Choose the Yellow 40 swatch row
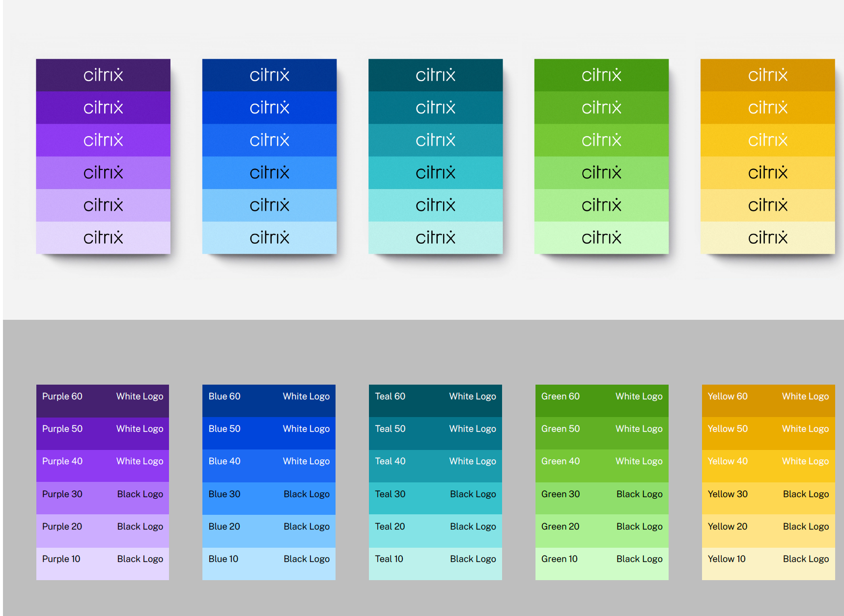The image size is (844, 616). (x=768, y=466)
